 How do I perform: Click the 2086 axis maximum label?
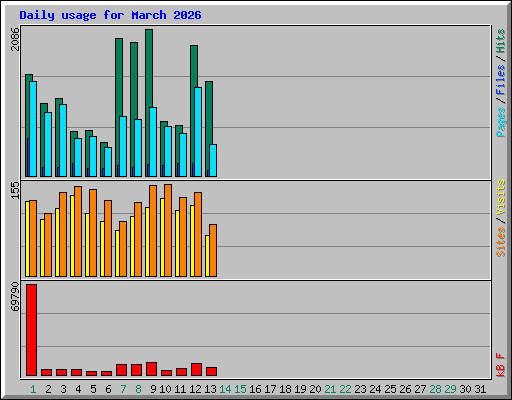(15, 39)
